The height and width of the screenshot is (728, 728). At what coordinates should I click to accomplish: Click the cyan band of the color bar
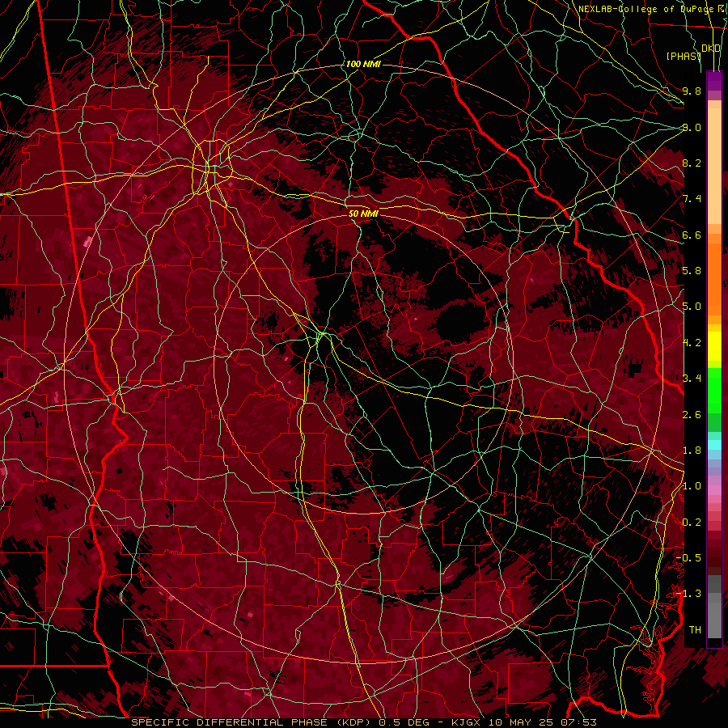pyautogui.click(x=714, y=444)
